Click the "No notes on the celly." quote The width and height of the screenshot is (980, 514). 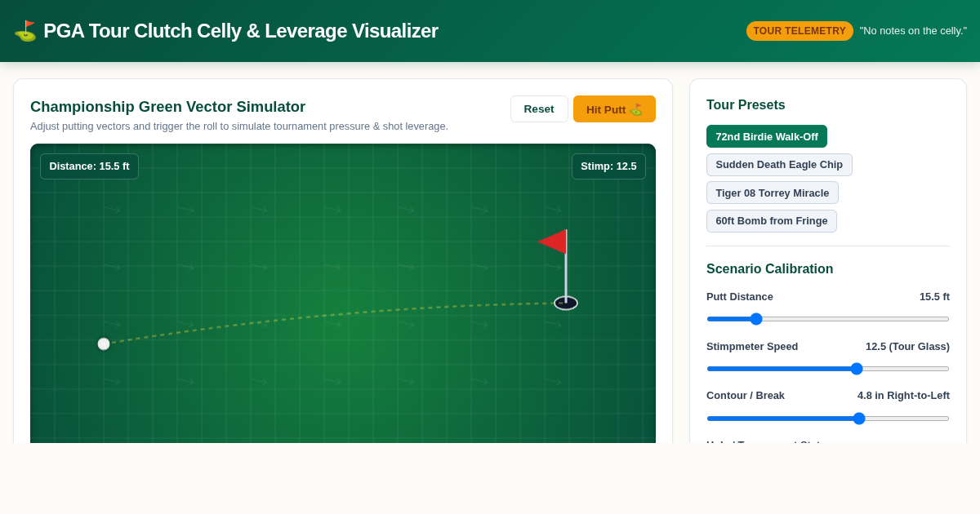point(913,31)
